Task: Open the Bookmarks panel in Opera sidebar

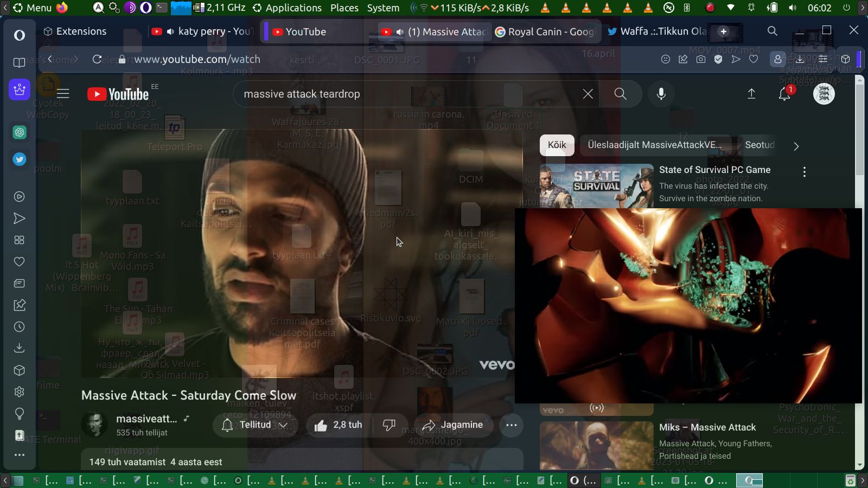Action: 20,63
